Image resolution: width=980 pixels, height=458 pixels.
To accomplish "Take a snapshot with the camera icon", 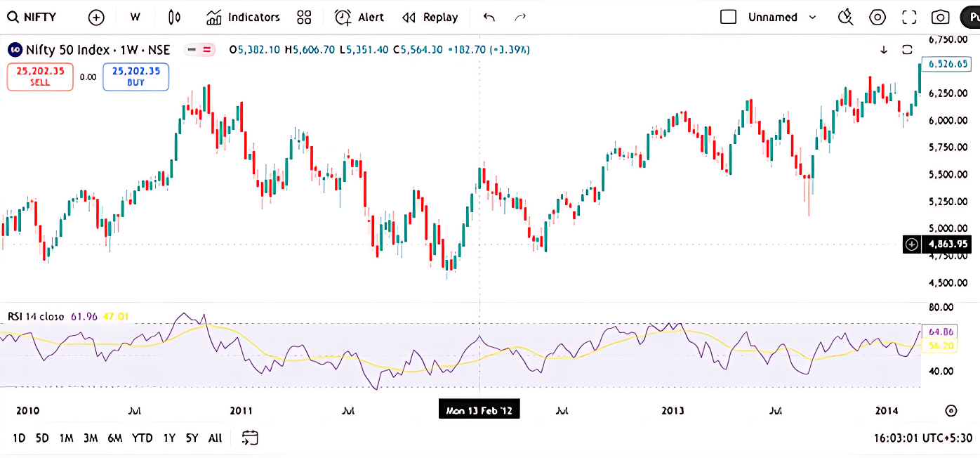I will 941,17.
